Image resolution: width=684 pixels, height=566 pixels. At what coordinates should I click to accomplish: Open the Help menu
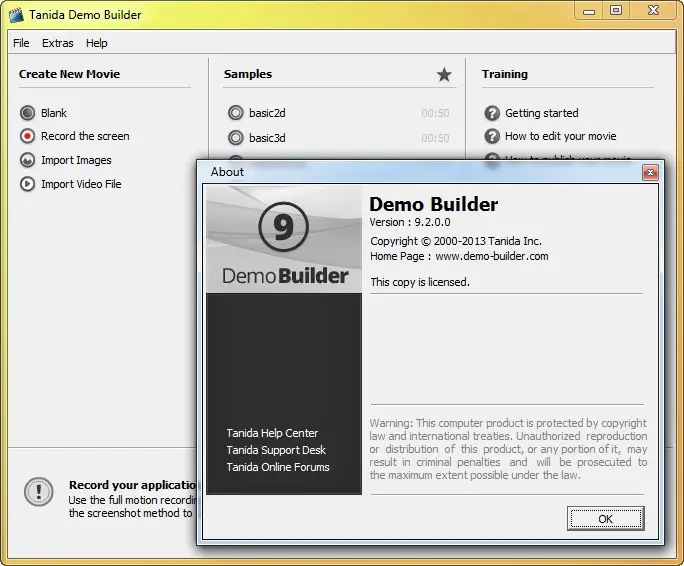point(96,43)
